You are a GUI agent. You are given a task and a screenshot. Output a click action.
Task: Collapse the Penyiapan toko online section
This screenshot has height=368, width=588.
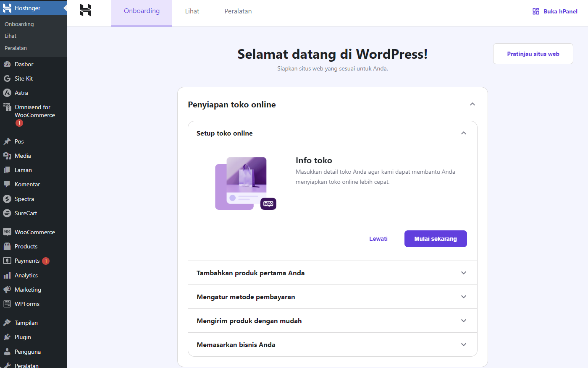(472, 104)
